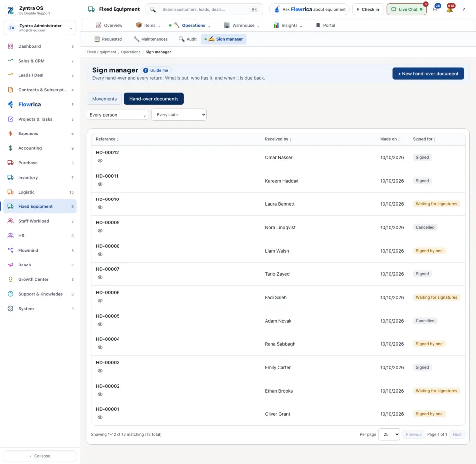476x464 pixels.
Task: Sort by Reference column
Action: [107, 139]
